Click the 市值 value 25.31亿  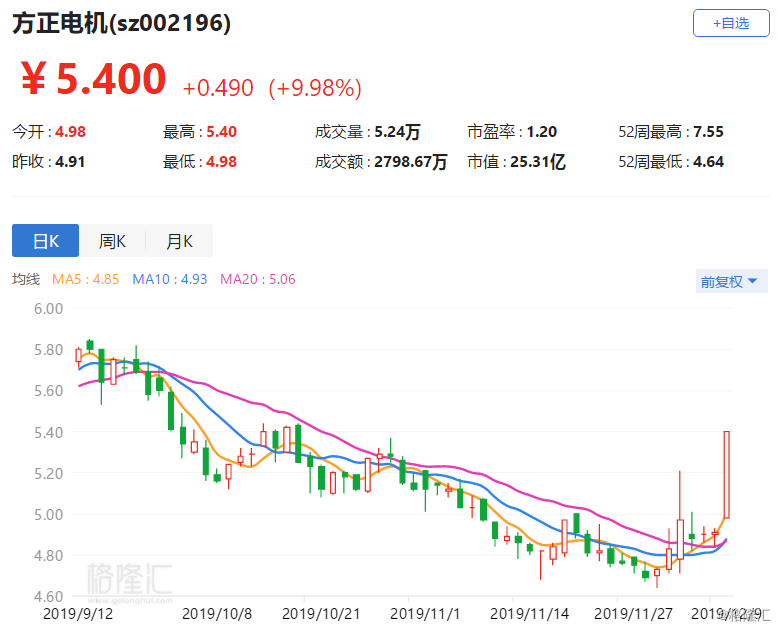tap(538, 162)
